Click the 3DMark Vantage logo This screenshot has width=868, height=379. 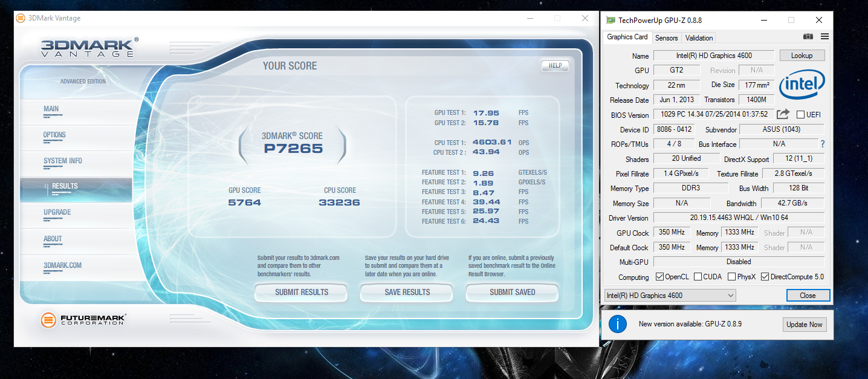[90, 47]
